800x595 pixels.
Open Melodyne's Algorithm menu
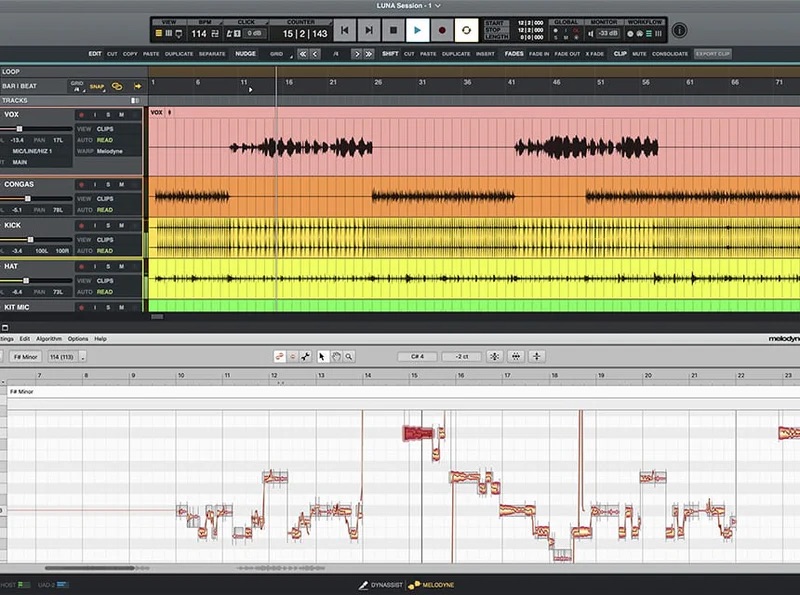tap(49, 339)
